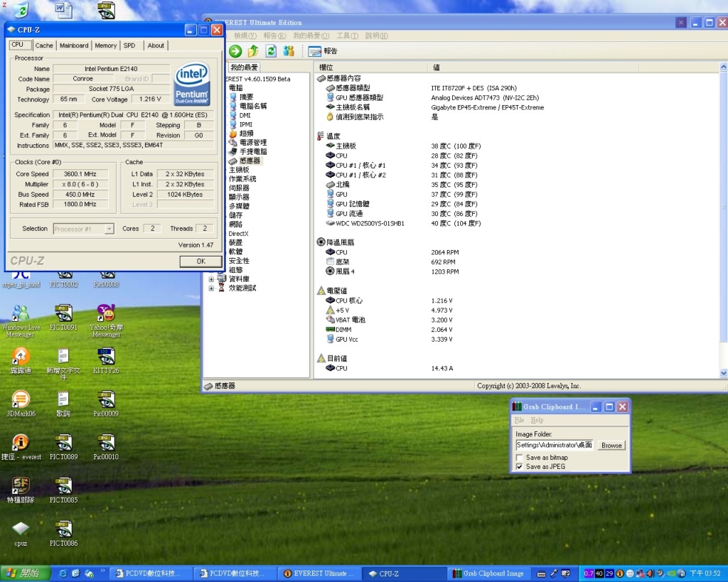Click the 感應器類型 sensor type row icon
This screenshot has height=582, width=728.
330,87
